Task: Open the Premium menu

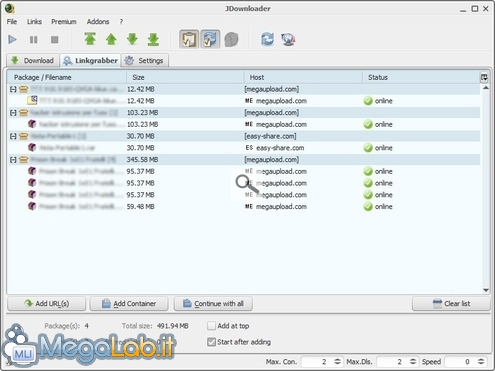Action: click(x=64, y=22)
